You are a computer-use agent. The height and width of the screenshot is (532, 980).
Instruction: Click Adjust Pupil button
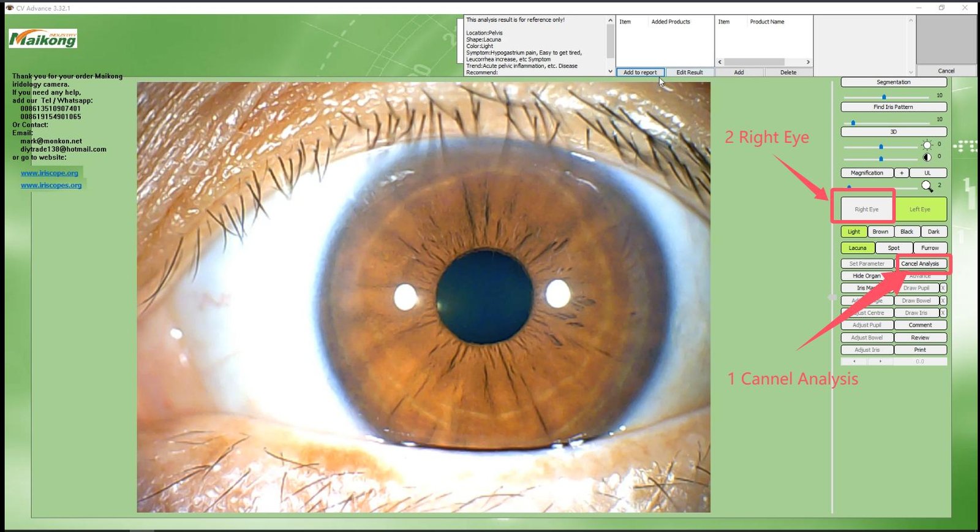[x=867, y=325]
